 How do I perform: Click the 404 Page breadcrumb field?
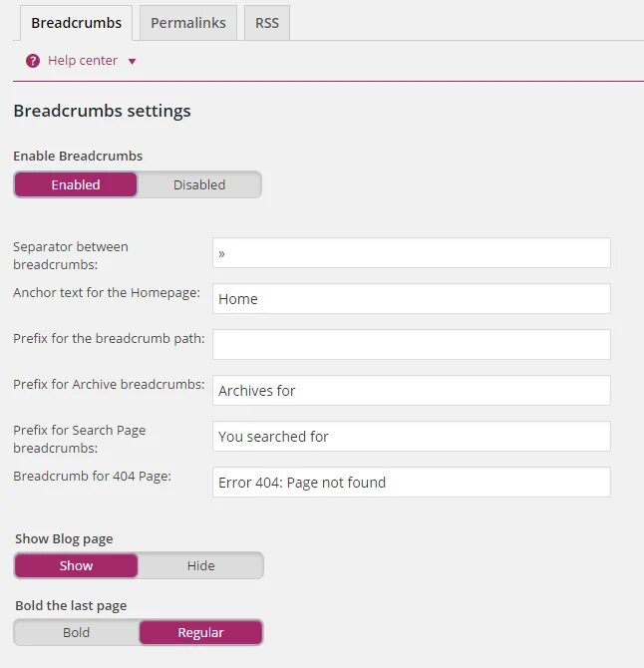[x=411, y=483]
